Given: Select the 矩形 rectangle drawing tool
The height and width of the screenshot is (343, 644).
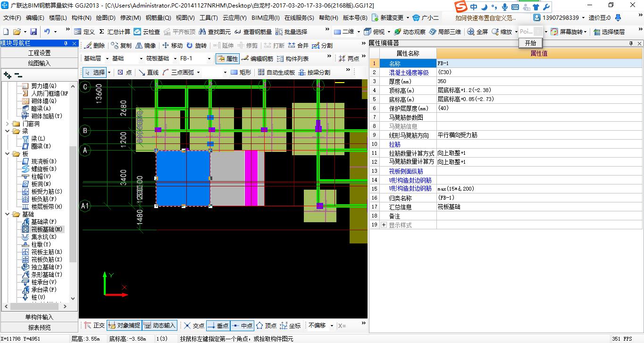Looking at the screenshot, I should (241, 72).
